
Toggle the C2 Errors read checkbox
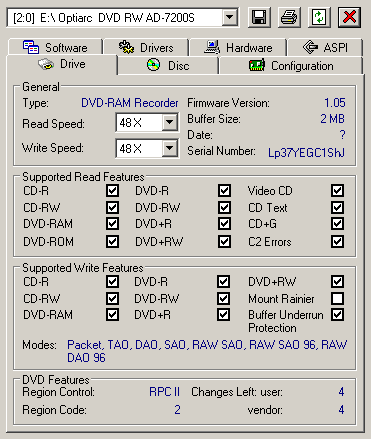pos(337,241)
